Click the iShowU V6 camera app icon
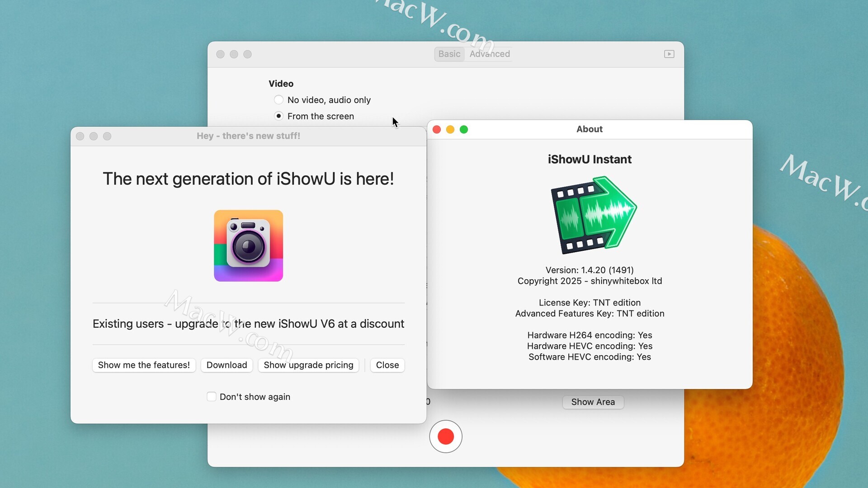This screenshot has width=868, height=488. click(249, 246)
